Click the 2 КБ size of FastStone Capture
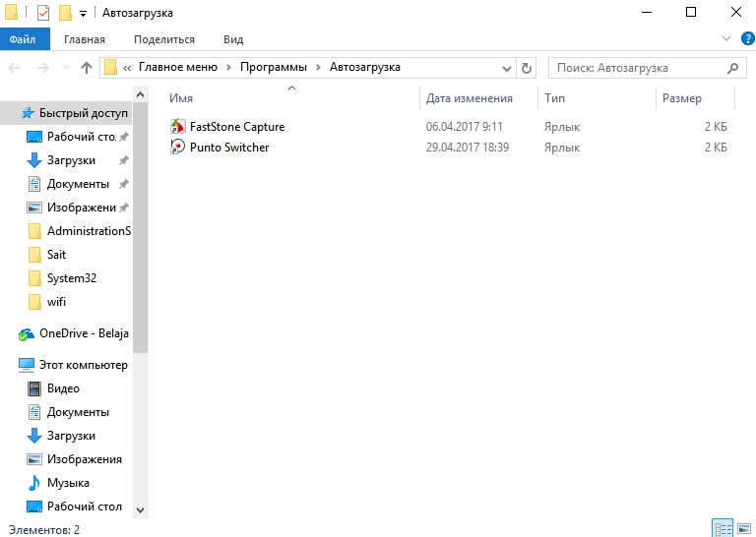 pyautogui.click(x=716, y=127)
